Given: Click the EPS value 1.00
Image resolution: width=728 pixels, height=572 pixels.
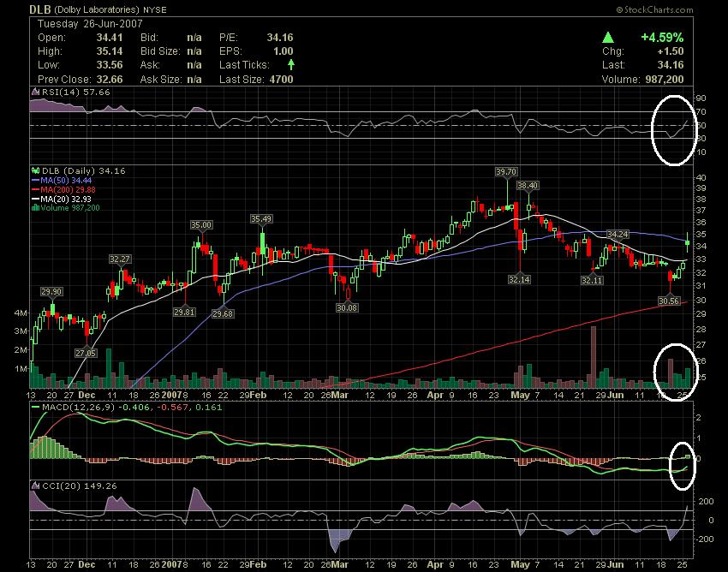Looking at the screenshot, I should [x=283, y=51].
